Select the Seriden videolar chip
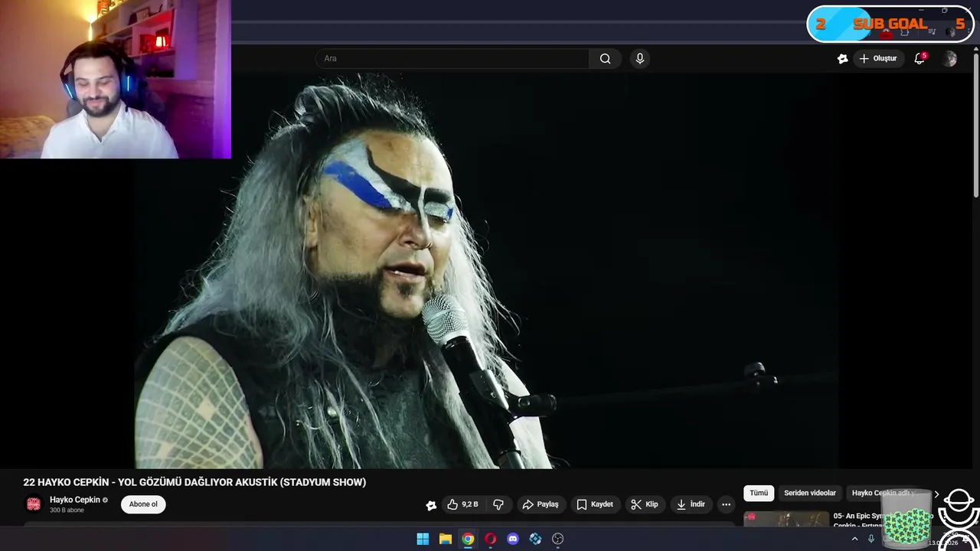The image size is (980, 551). pos(810,494)
